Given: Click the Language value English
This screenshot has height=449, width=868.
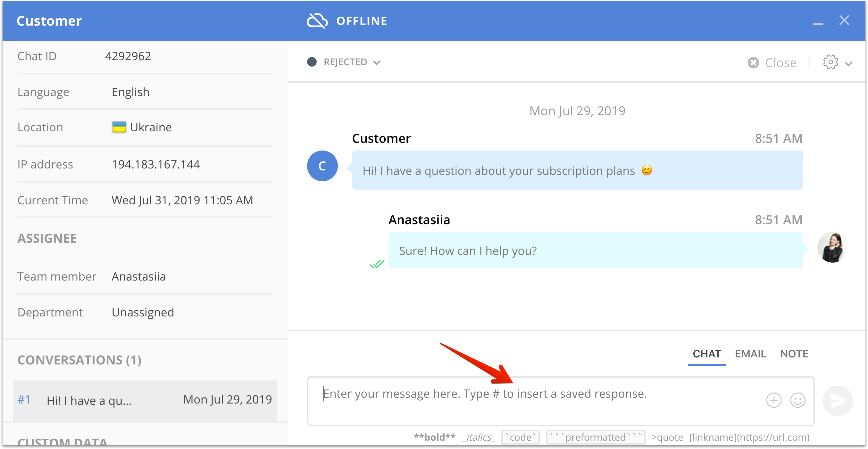Looking at the screenshot, I should 130,92.
